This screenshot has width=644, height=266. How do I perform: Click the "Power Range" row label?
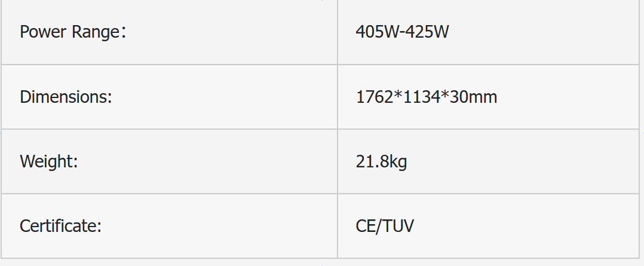pyautogui.click(x=72, y=32)
